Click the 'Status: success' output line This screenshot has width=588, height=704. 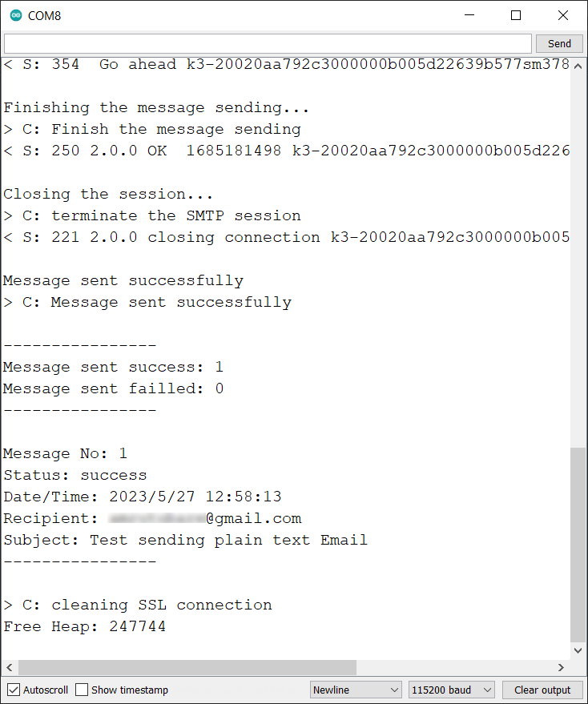[75, 475]
